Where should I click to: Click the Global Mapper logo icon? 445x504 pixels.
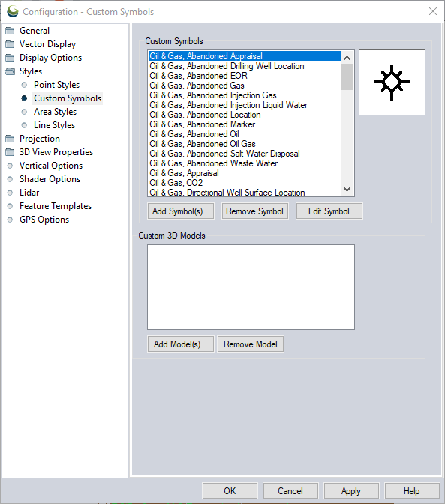(13, 11)
